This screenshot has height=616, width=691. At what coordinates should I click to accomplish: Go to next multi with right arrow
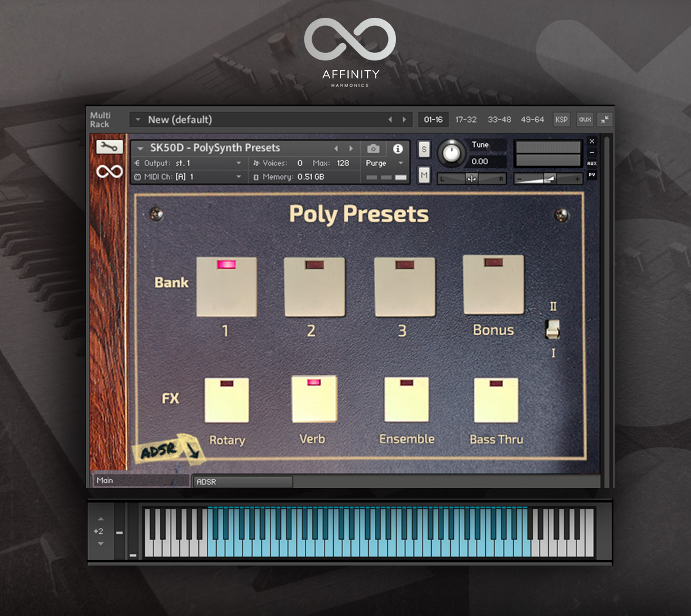404,119
